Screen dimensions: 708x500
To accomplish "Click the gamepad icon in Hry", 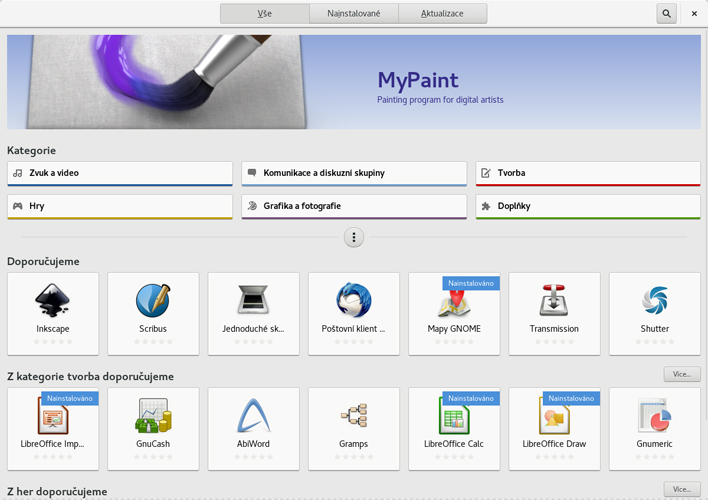I will [18, 206].
